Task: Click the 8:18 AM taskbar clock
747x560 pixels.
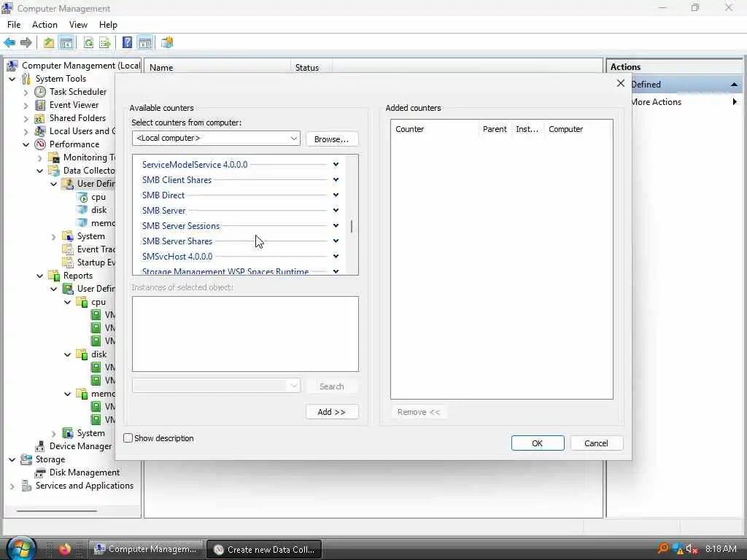Action: click(721, 548)
